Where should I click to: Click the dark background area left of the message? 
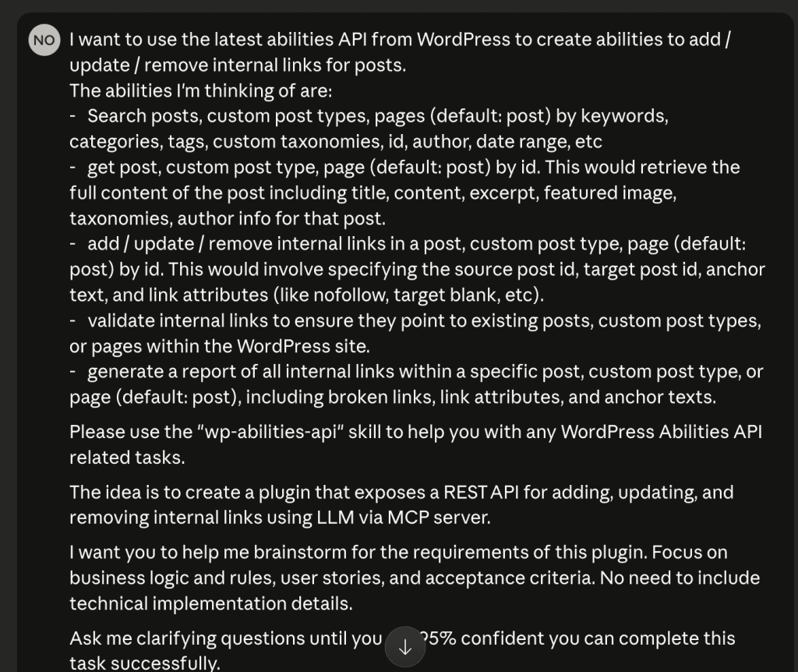(9, 335)
